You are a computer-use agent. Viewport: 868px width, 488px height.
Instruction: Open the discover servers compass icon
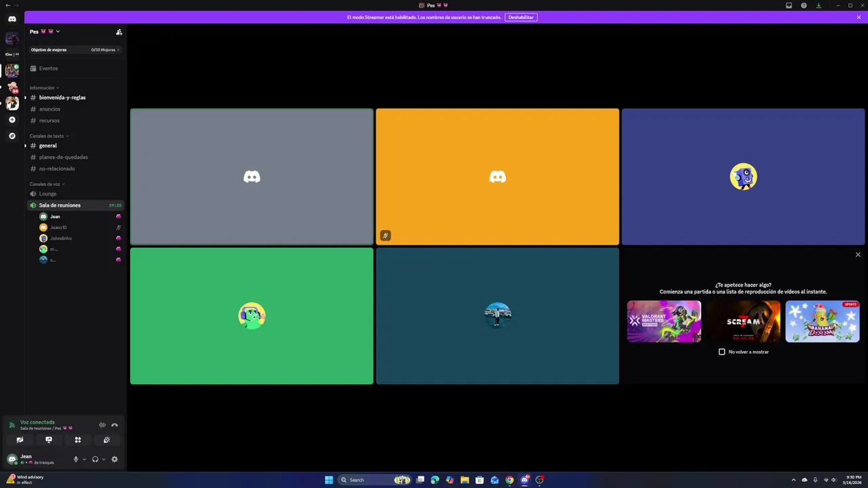click(x=12, y=136)
